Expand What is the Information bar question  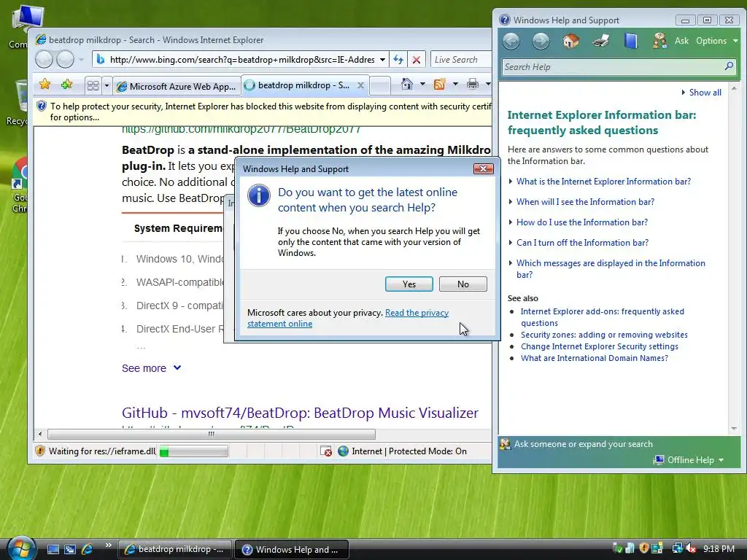tap(603, 182)
